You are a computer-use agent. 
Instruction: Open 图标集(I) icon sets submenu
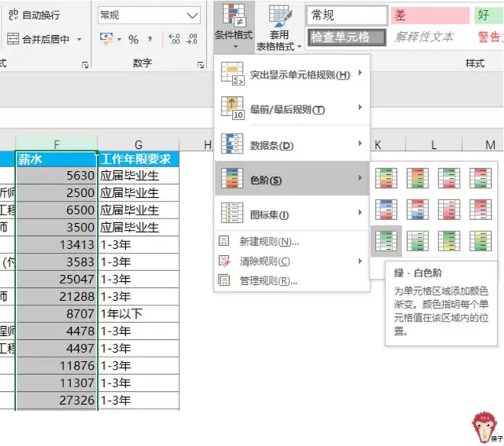coord(292,213)
